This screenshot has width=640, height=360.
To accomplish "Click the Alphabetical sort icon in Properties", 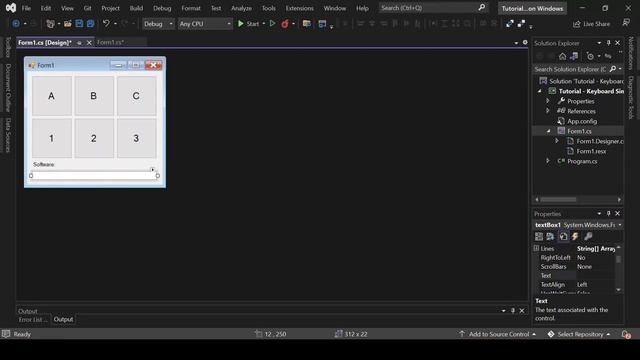I will point(550,236).
